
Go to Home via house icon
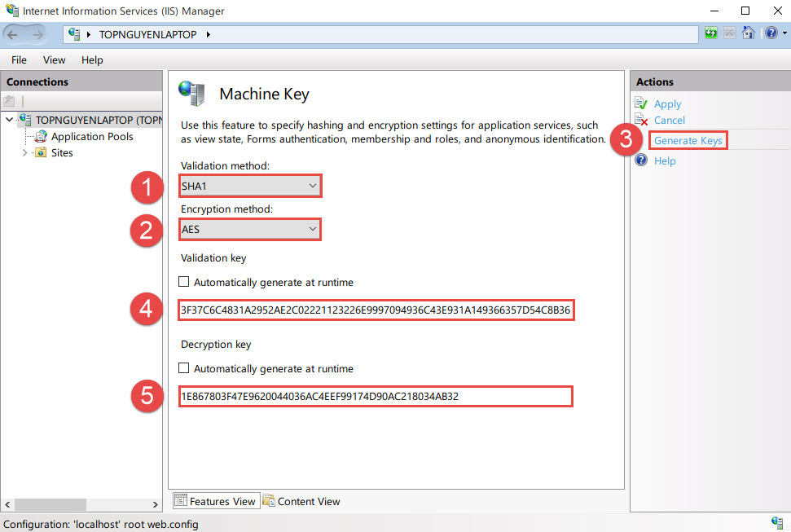[749, 33]
